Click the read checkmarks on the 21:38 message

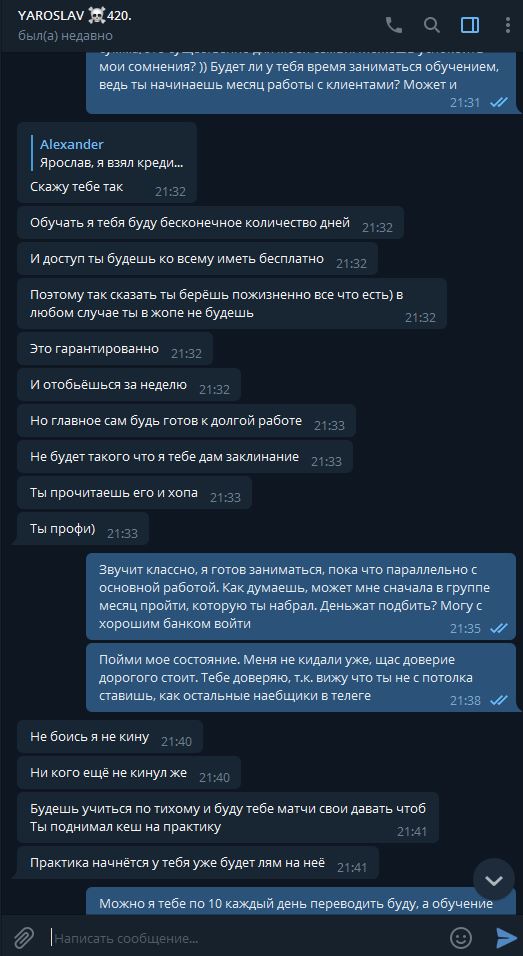point(499,700)
